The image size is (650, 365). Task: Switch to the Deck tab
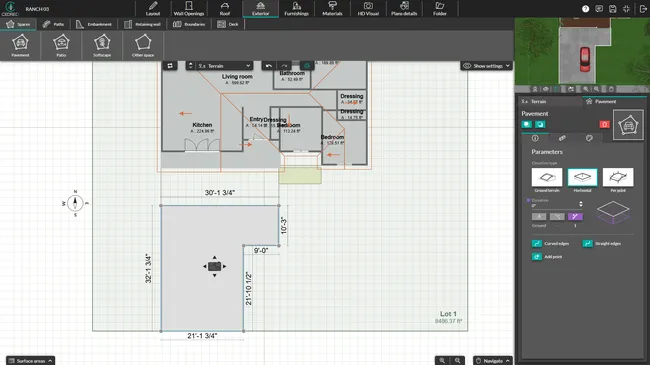[x=228, y=24]
